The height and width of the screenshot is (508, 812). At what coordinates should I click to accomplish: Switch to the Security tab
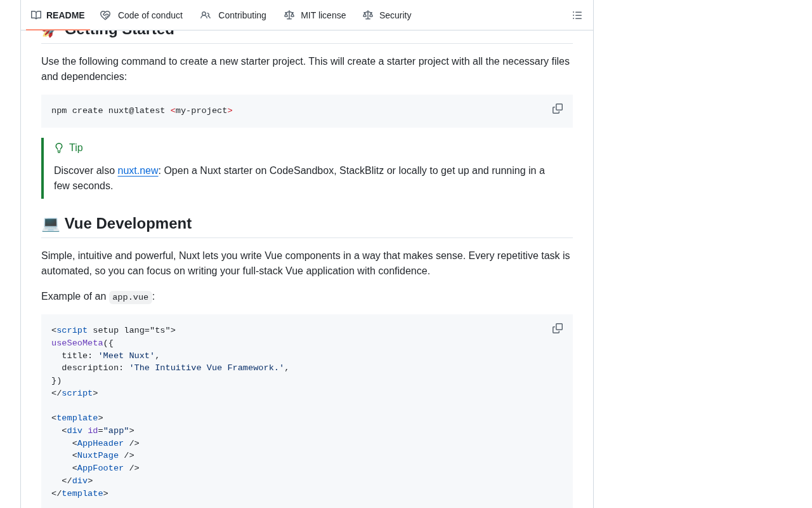coord(387,15)
